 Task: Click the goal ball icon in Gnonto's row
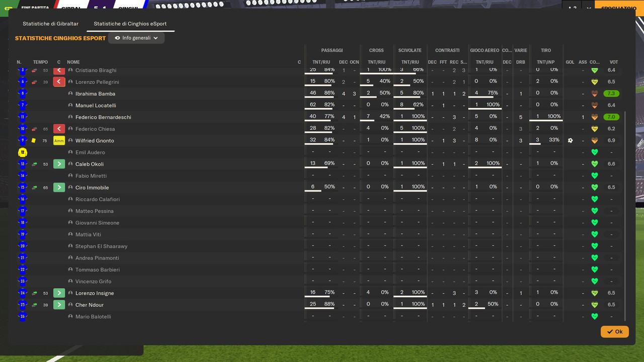[x=570, y=140]
